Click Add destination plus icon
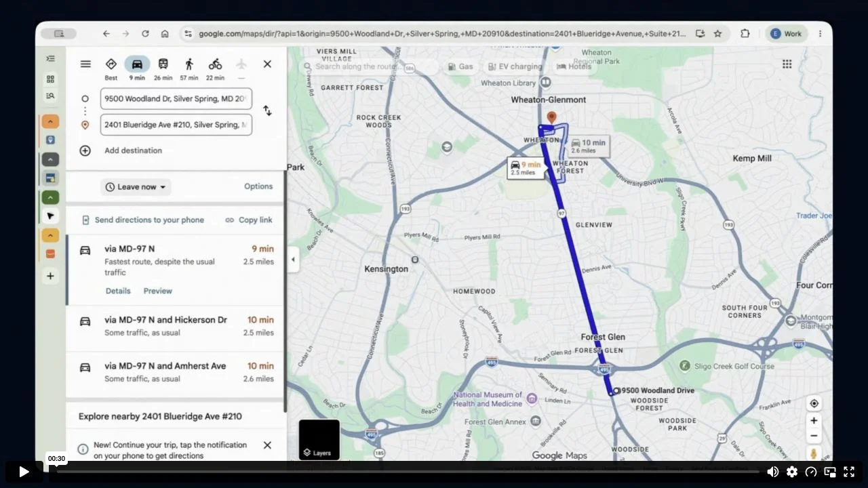This screenshot has height=488, width=868. coord(85,150)
